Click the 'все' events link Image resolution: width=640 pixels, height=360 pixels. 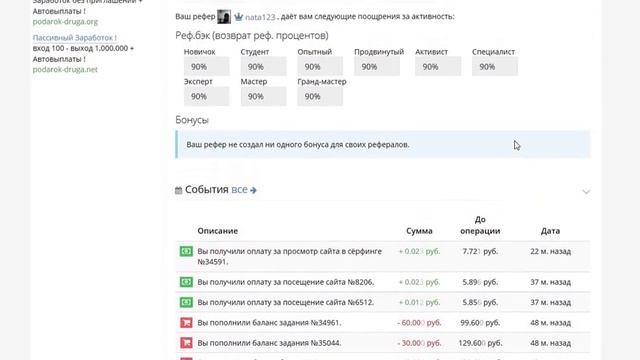pos(239,189)
